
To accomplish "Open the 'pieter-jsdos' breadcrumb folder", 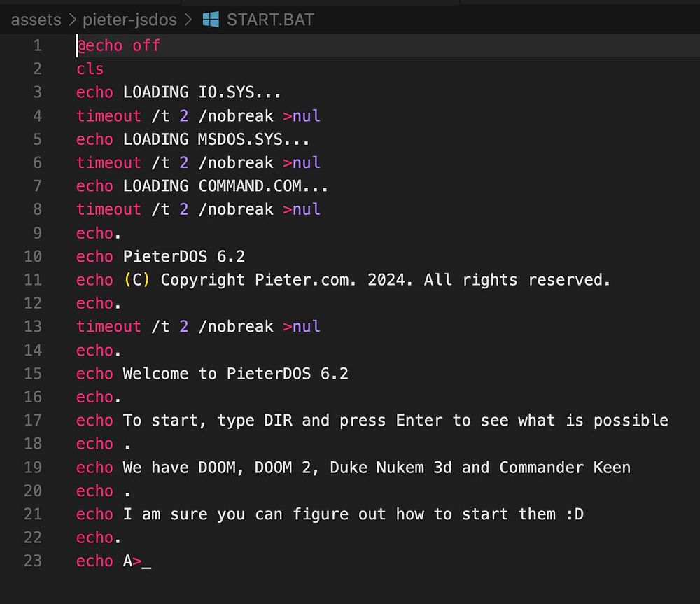I will click(x=130, y=20).
